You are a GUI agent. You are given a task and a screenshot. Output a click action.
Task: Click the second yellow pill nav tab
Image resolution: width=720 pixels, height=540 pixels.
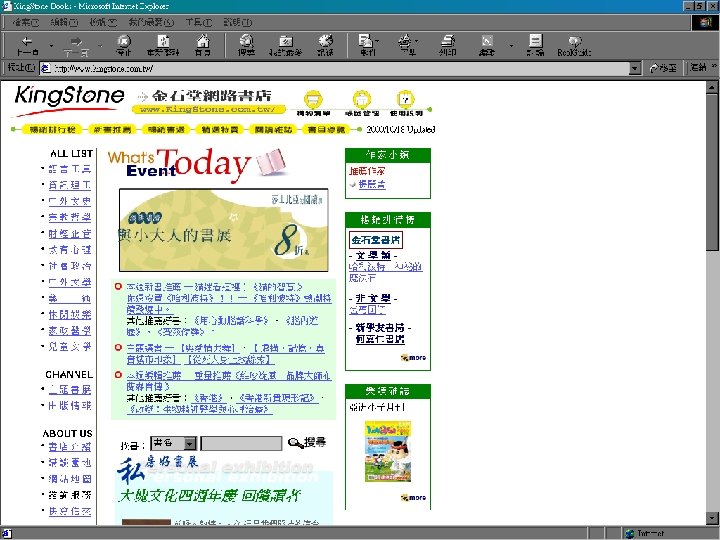tap(112, 130)
